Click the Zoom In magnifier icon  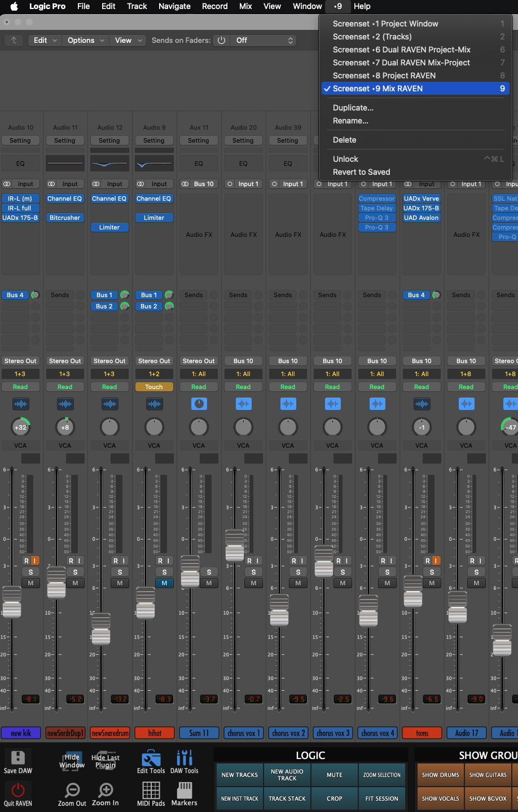tap(106, 790)
